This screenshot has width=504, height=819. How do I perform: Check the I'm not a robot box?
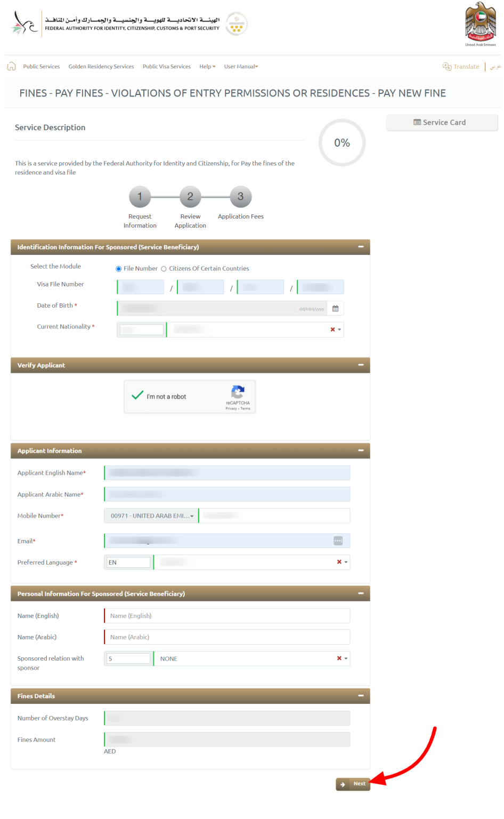tap(137, 396)
